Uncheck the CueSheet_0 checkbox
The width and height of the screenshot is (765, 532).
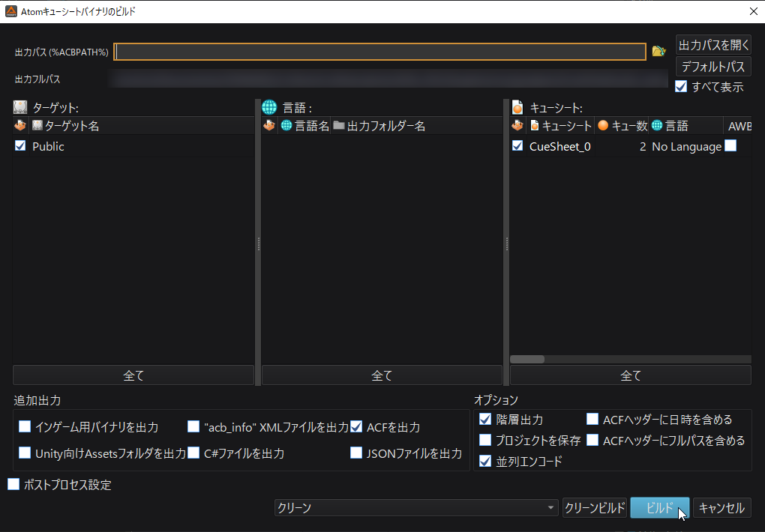[517, 146]
